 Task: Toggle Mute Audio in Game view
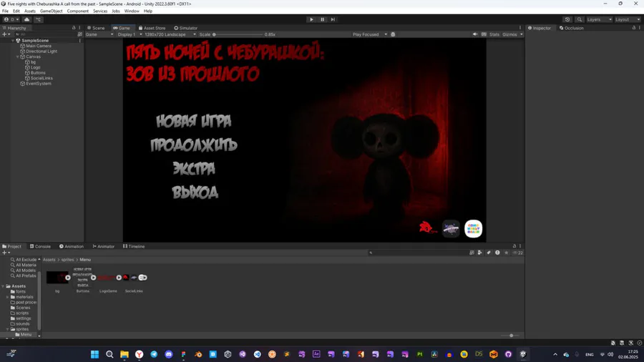(475, 34)
